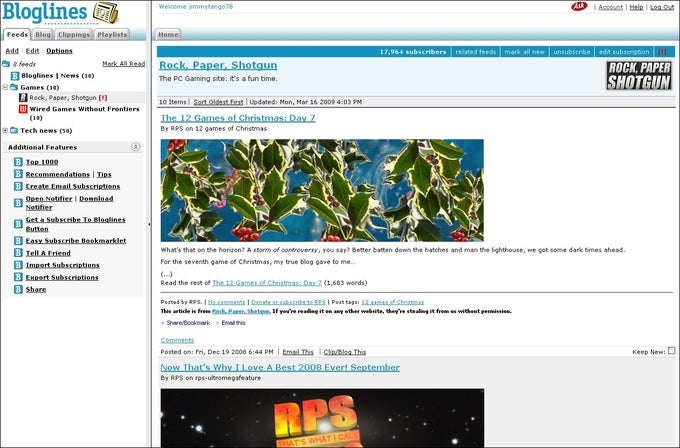Expand the Tech news folder
This screenshot has height=448, width=680.
[x=5, y=130]
